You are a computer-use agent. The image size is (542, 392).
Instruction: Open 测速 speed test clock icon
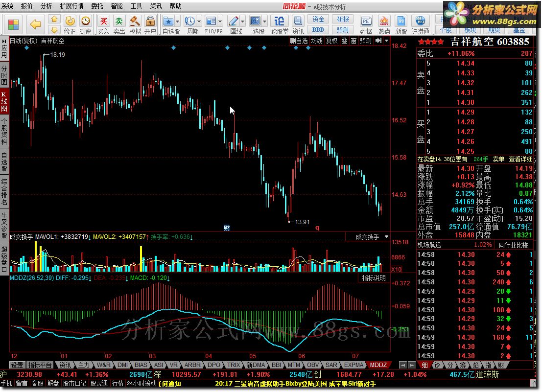[85, 25]
